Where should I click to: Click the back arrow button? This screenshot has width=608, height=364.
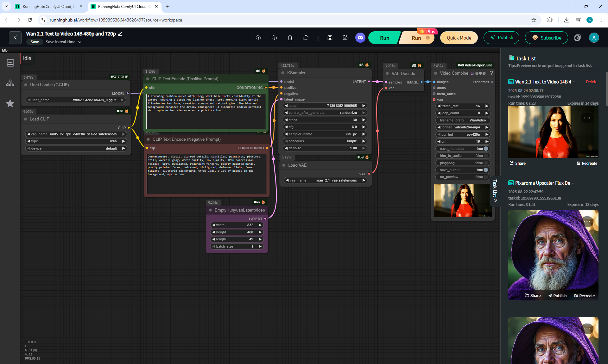[15, 38]
